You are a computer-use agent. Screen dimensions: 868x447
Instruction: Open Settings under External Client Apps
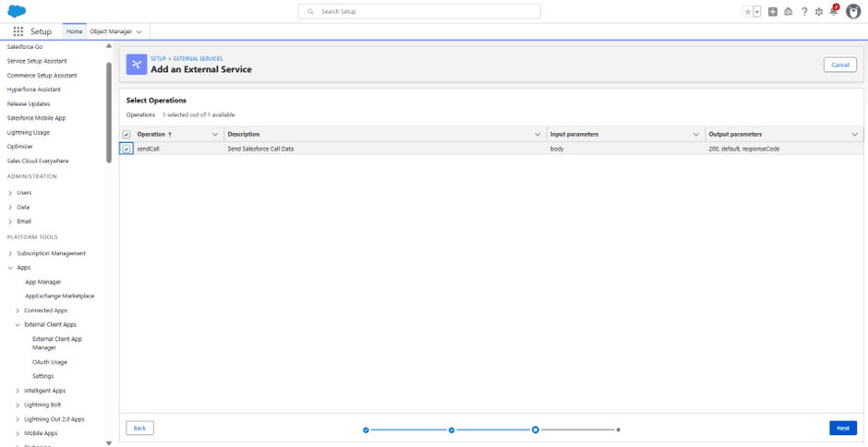pos(43,376)
